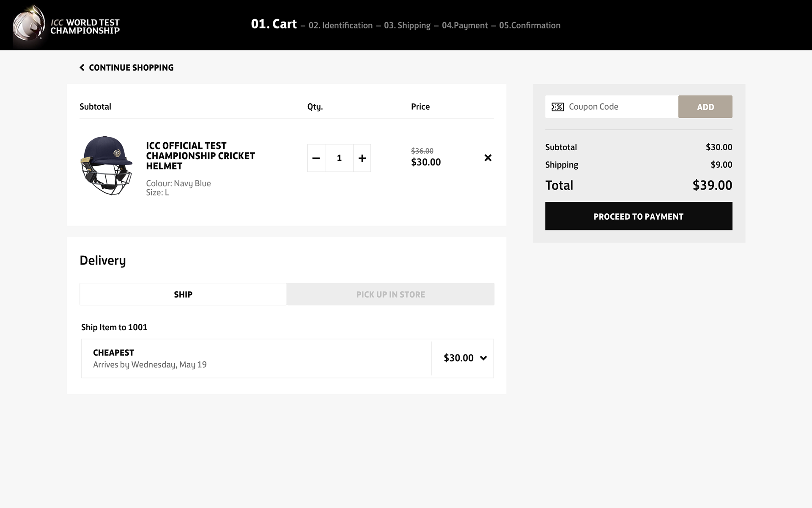Select 05.Confirmation in the checkout steps
Screen dimensions: 812x508
click(529, 26)
